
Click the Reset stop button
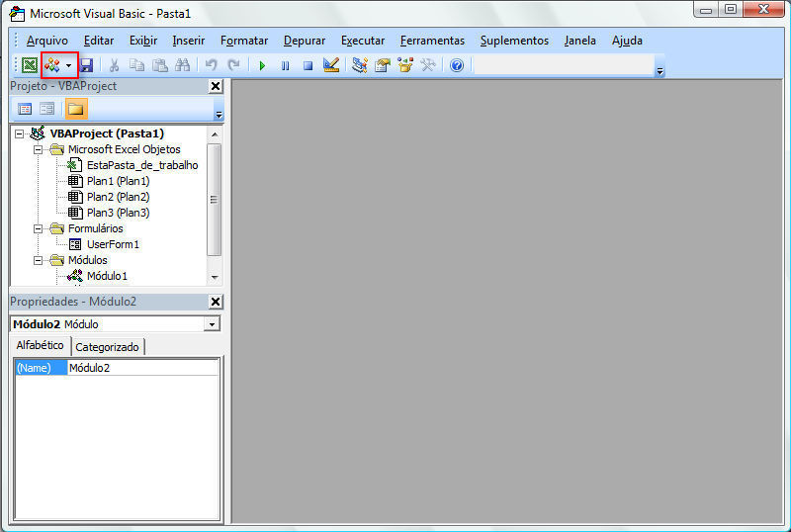click(x=308, y=65)
